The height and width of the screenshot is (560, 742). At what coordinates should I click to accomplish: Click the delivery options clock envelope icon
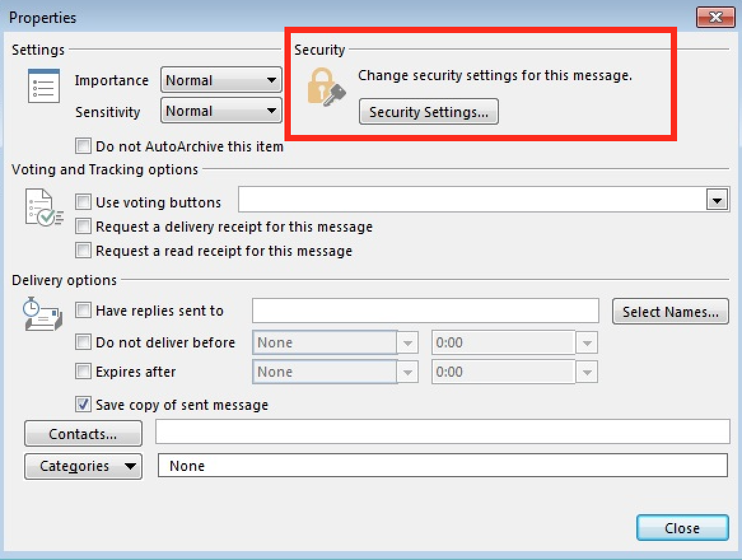[x=42, y=314]
